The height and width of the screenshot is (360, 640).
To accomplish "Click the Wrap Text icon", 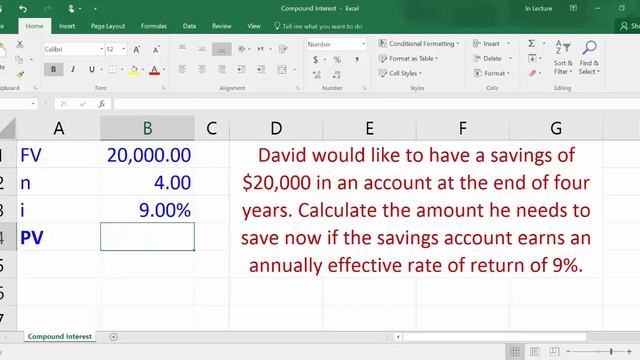I will click(x=282, y=49).
